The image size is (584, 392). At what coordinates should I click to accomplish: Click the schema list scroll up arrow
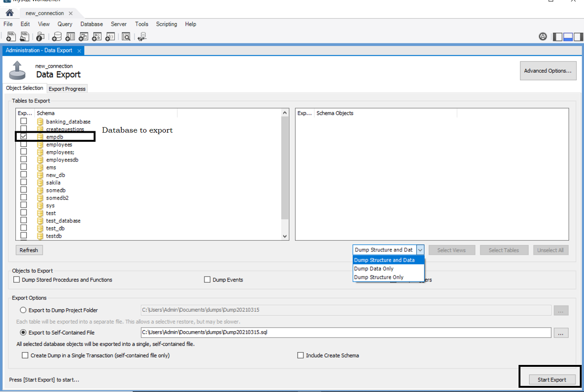click(x=285, y=113)
